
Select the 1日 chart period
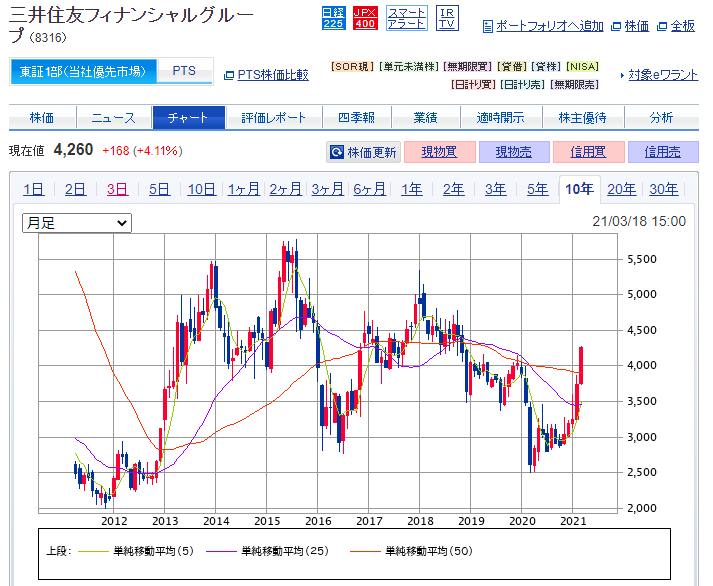(34, 189)
